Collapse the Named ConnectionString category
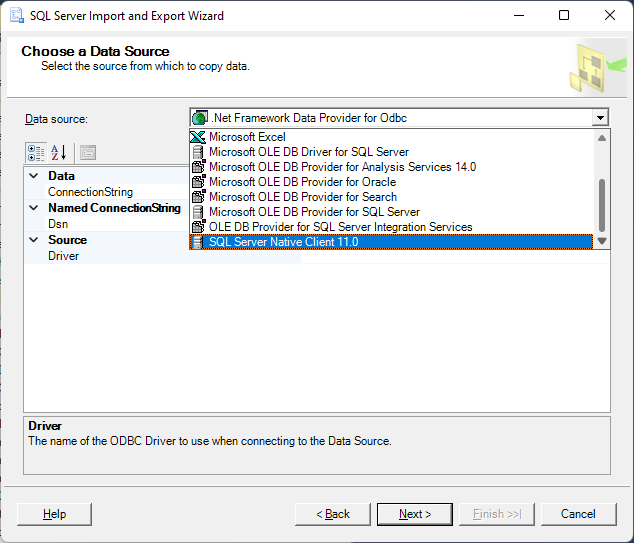Viewport: 634px width, 543px height. (34, 208)
